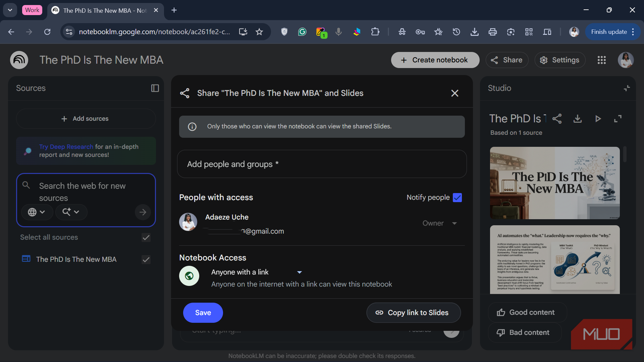Click the Grammarly extension icon
Screen dimensions: 644x362
[x=302, y=32]
